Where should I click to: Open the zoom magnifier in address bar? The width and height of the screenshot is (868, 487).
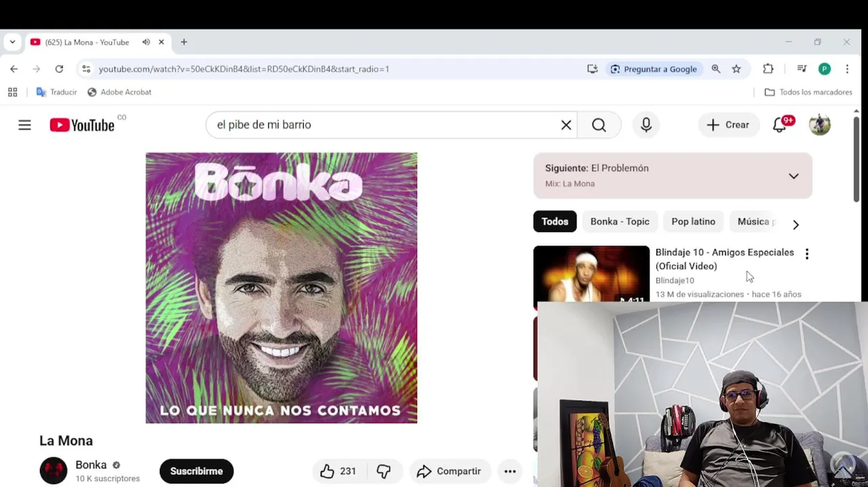(x=716, y=69)
